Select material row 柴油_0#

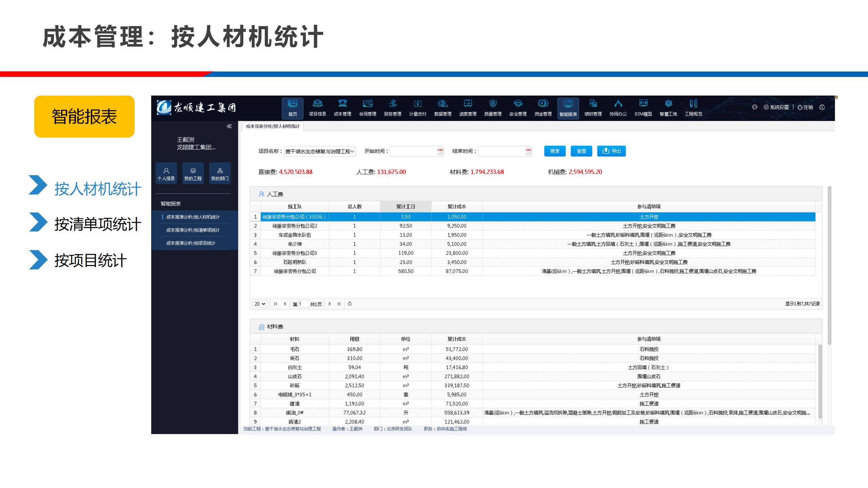pos(533,413)
